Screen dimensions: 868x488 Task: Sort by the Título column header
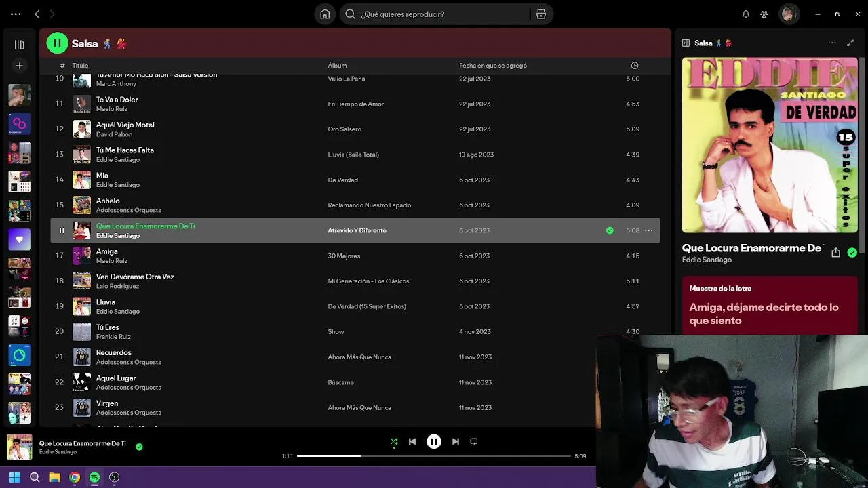(x=80, y=66)
